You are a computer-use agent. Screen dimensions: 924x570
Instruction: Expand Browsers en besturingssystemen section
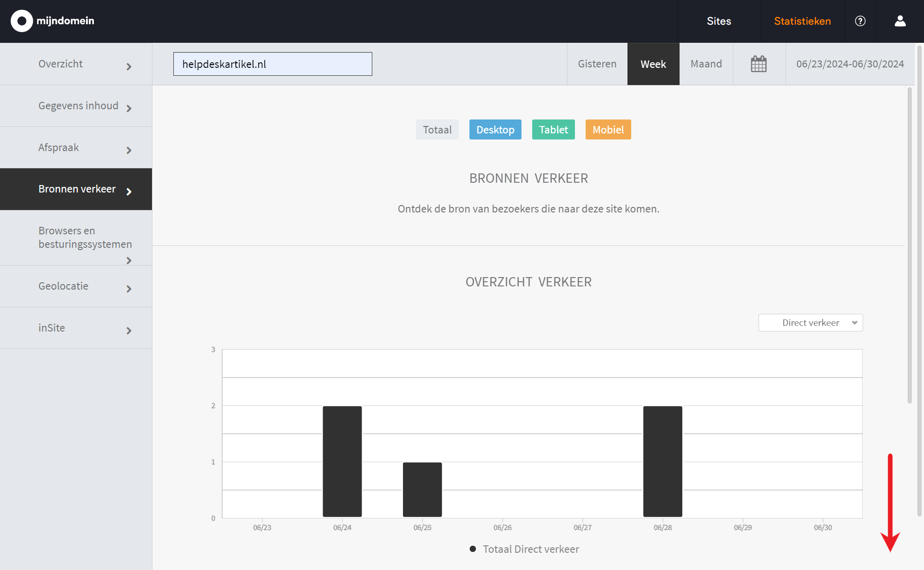tap(85, 238)
